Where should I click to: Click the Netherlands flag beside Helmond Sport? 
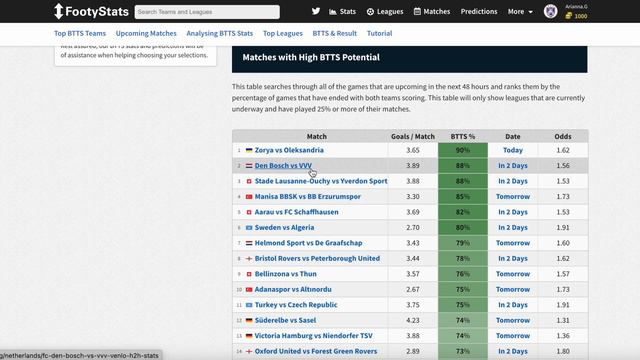[249, 243]
